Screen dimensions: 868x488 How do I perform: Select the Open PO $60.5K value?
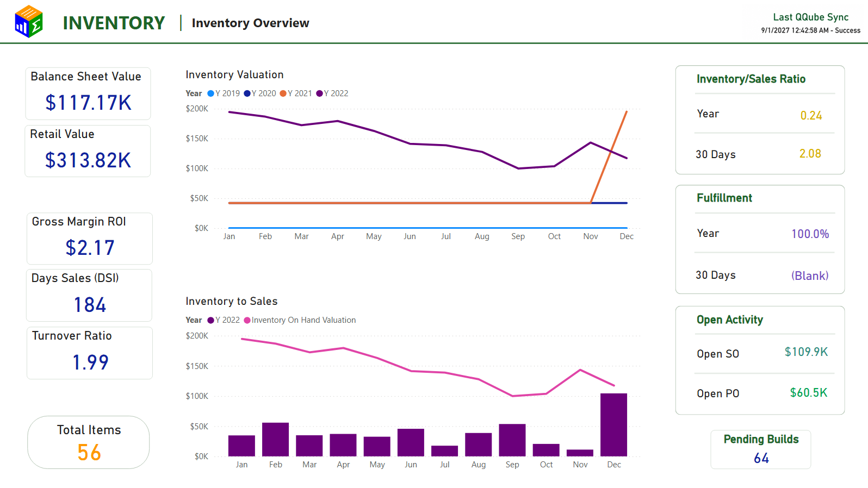[809, 392]
